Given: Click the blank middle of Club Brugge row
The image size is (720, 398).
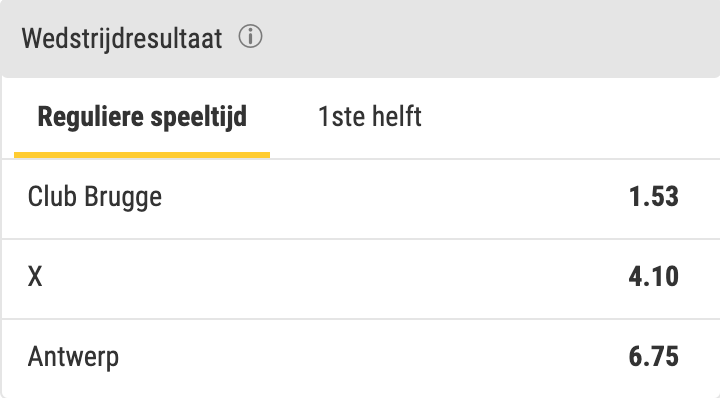Looking at the screenshot, I should click(395, 199).
